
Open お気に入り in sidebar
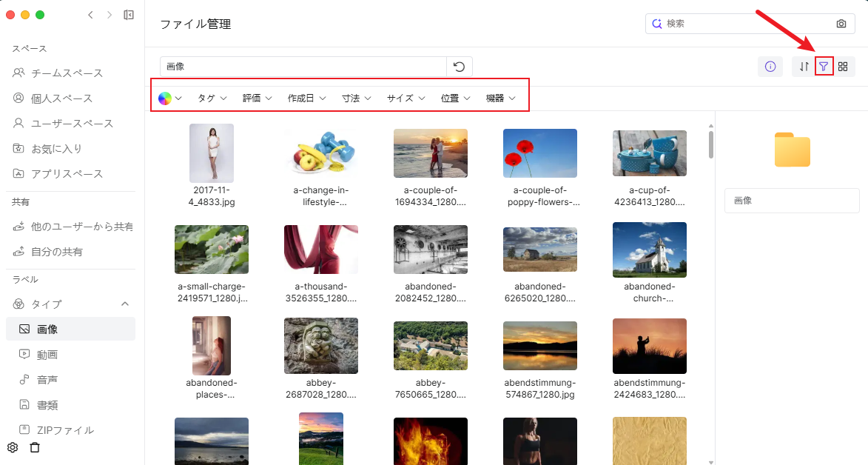[56, 149]
